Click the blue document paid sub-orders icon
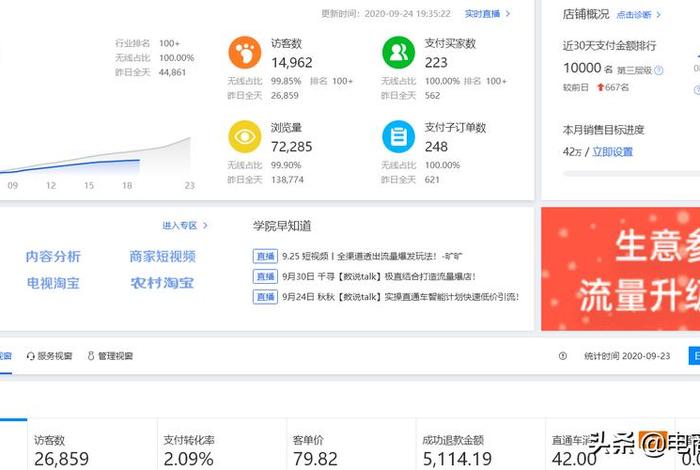700x470 pixels. pos(399,137)
